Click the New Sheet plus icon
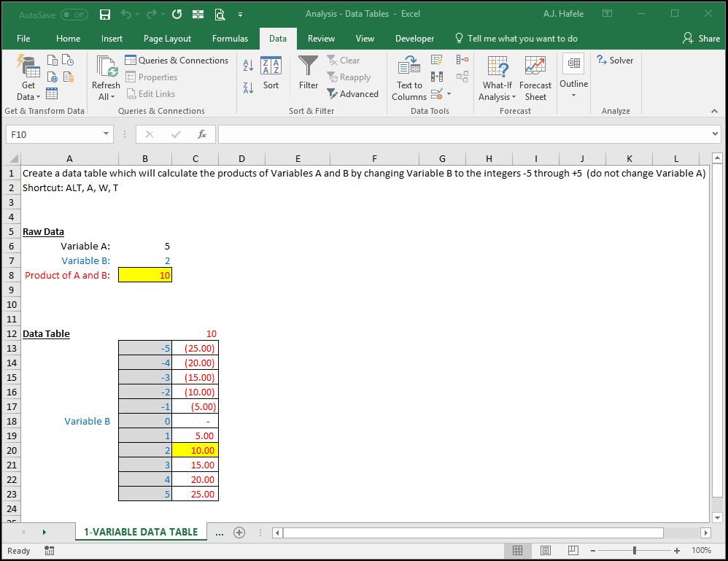The height and width of the screenshot is (561, 728). click(239, 533)
